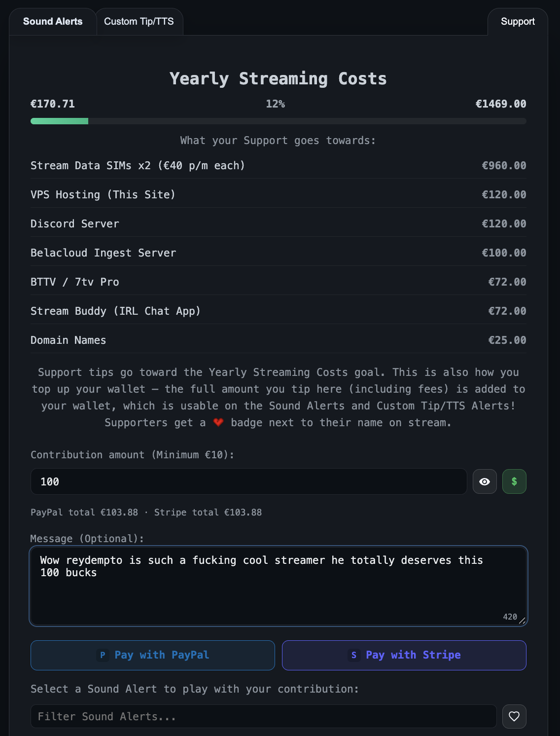Click the heart favorites icon button

(514, 716)
